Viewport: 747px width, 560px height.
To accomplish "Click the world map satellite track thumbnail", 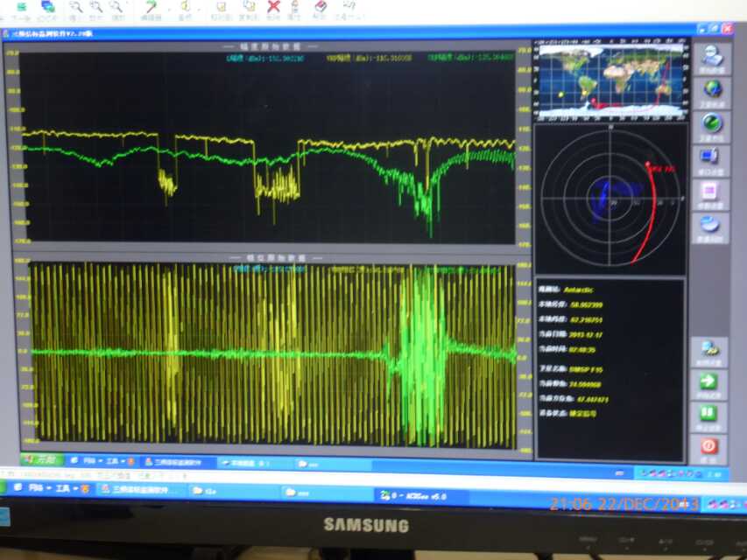I will click(610, 80).
